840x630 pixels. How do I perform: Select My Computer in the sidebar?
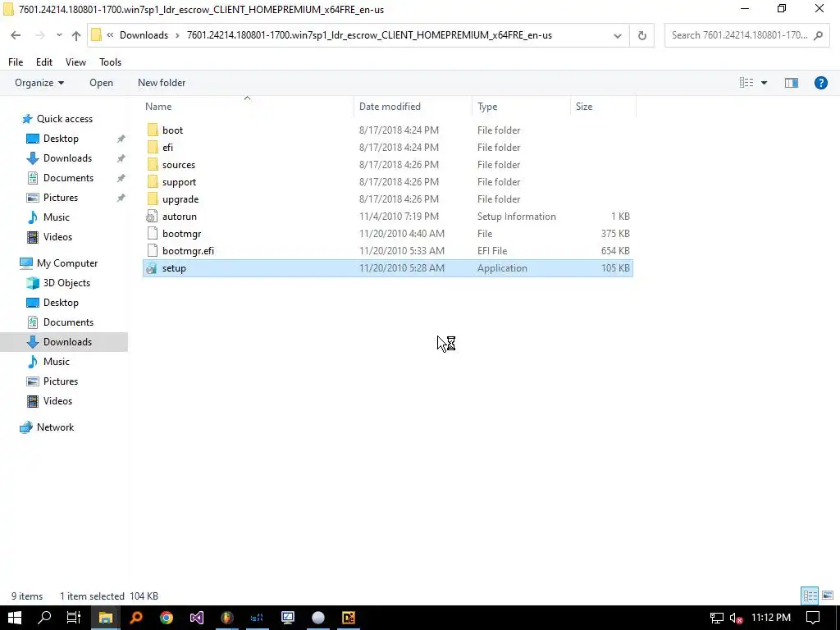67,263
